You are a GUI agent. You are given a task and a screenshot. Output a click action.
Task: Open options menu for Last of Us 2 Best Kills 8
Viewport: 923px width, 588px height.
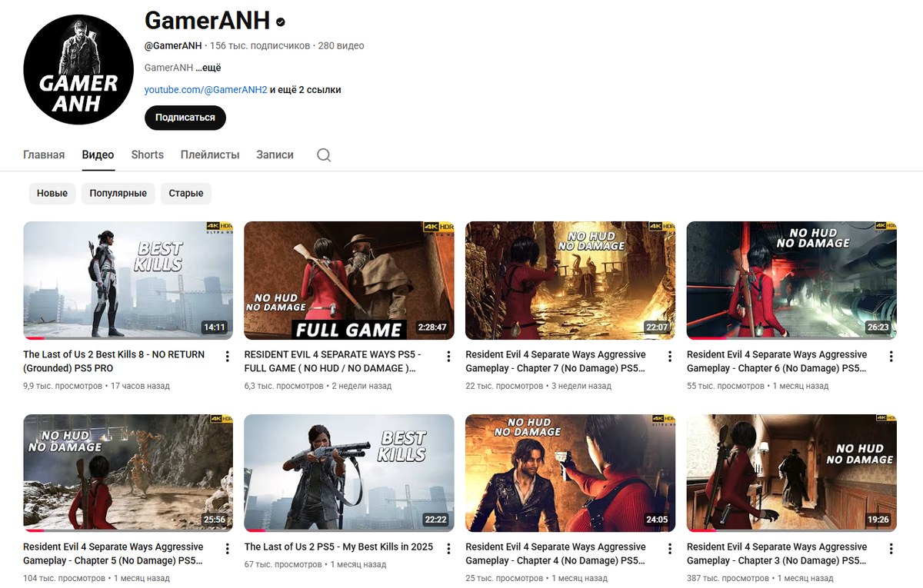click(x=227, y=356)
